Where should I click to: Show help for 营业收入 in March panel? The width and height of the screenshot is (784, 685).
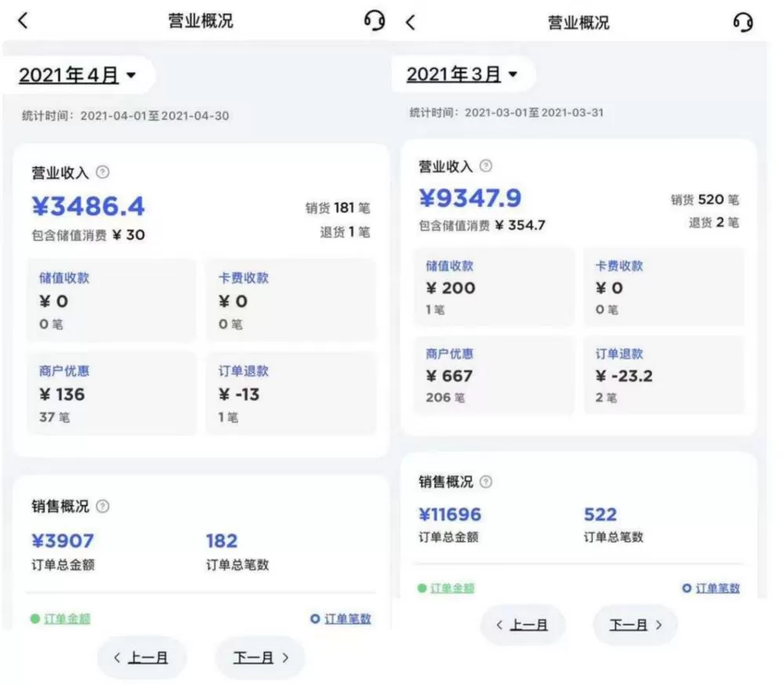tap(485, 165)
